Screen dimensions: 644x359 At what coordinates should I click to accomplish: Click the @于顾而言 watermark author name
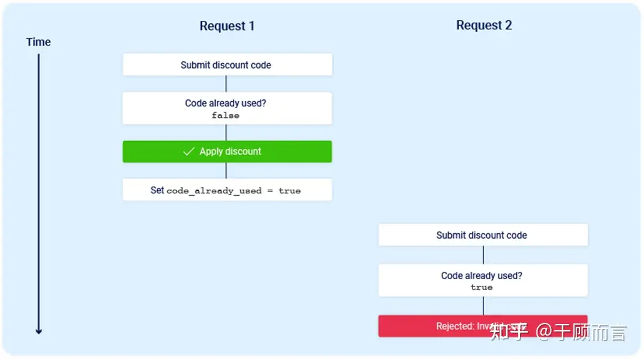coord(581,331)
